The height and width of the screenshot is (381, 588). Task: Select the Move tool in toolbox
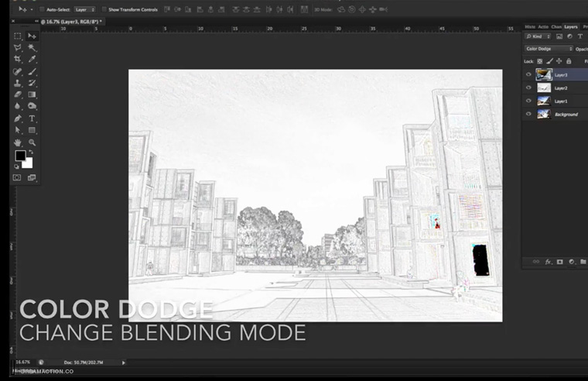point(32,36)
